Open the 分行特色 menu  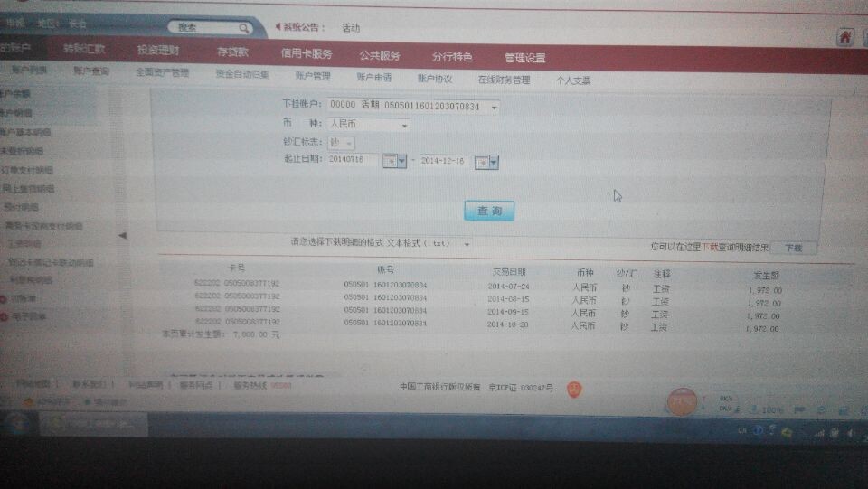452,57
